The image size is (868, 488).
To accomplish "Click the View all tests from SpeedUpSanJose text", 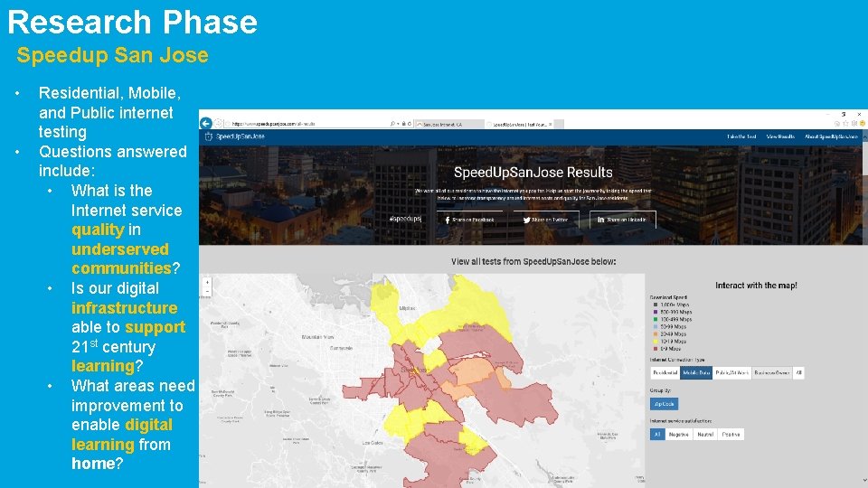I will [x=533, y=262].
